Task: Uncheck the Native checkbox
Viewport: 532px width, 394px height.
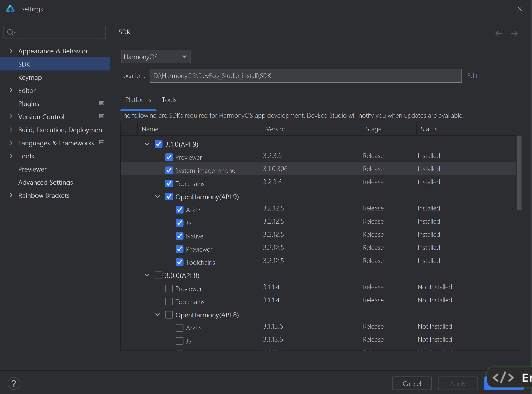Action: [180, 236]
